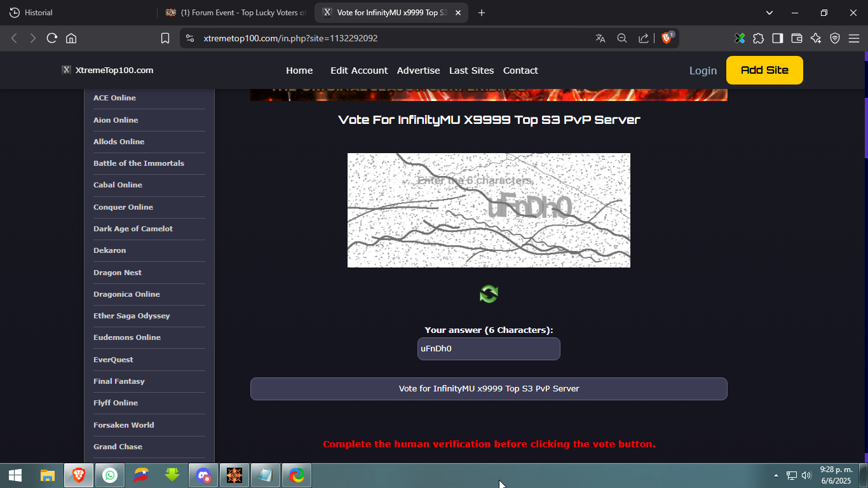Click the browser forward arrow
Screen dimensions: 868x488
point(33,38)
